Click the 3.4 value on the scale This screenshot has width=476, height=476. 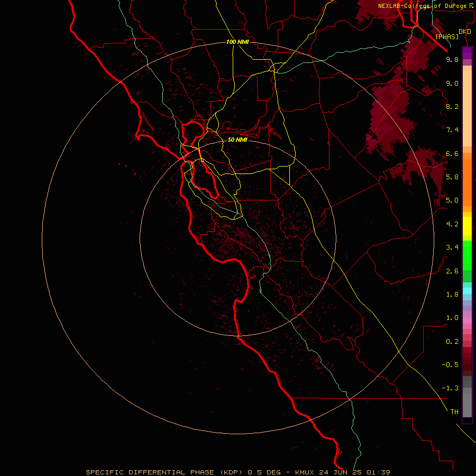tap(452, 248)
